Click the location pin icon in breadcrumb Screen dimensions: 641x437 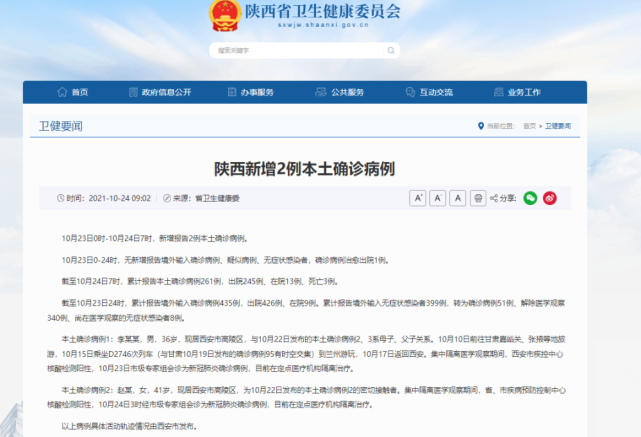tap(481, 126)
